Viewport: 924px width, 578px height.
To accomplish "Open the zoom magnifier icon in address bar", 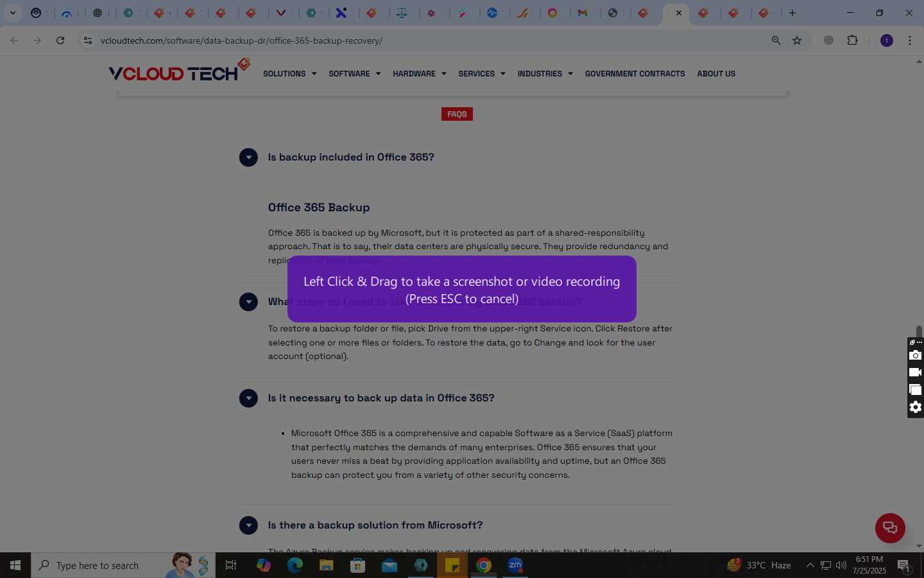I will 776,40.
